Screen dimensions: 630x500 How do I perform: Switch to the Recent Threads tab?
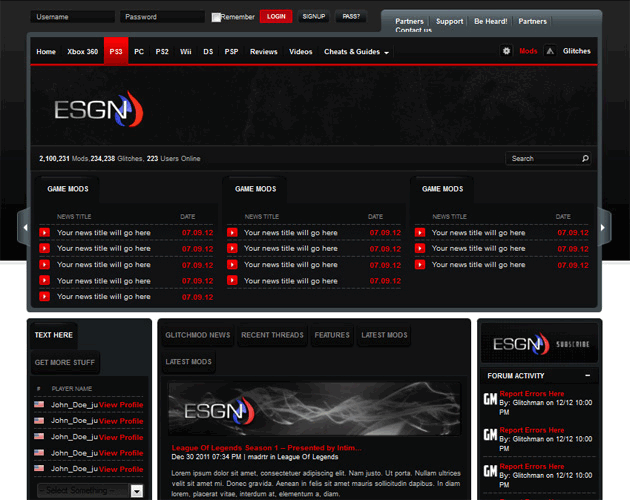click(x=271, y=335)
